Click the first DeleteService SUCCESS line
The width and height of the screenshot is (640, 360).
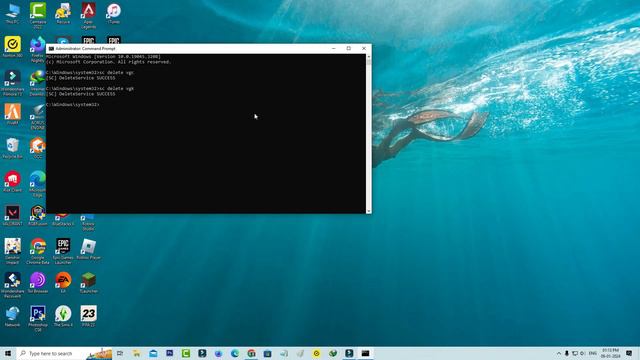pyautogui.click(x=81, y=78)
